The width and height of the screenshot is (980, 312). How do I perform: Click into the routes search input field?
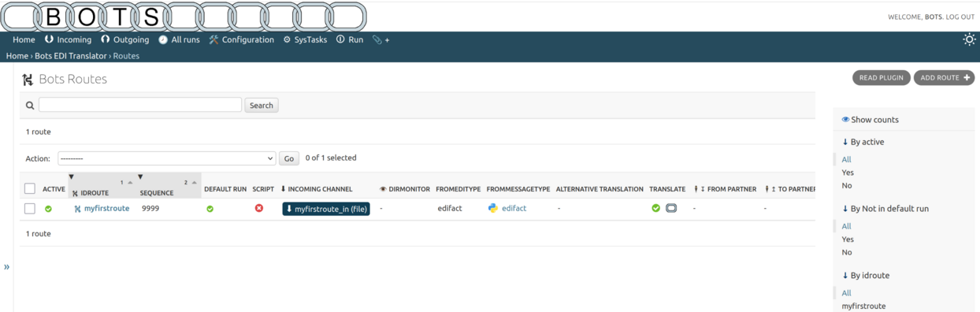[140, 105]
